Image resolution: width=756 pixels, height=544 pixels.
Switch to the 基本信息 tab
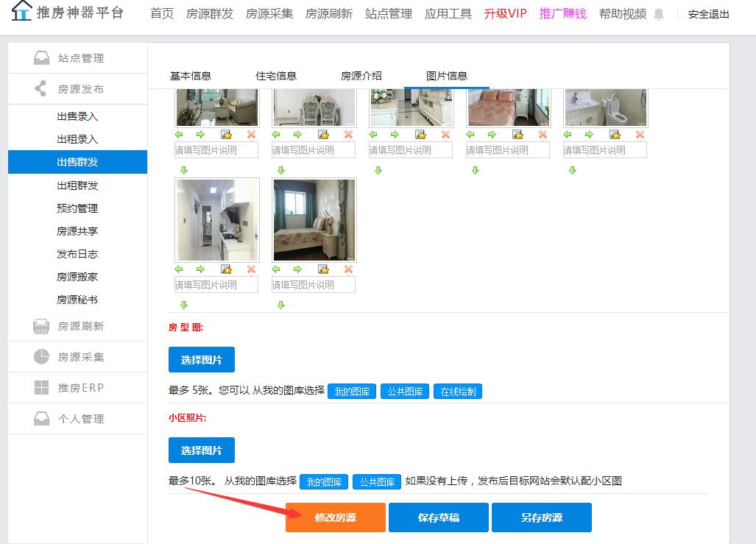click(x=191, y=76)
